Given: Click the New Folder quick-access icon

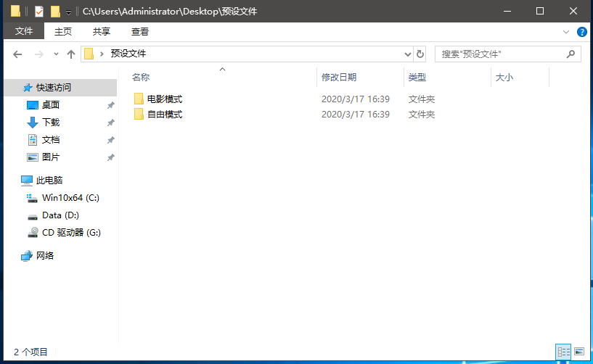Looking at the screenshot, I should point(55,12).
